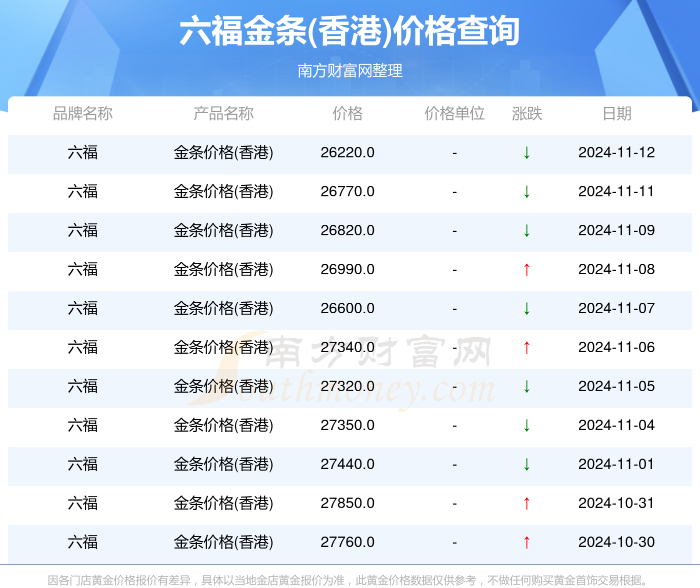Select the price 26600.0
The height and width of the screenshot is (588, 700).
(x=347, y=308)
